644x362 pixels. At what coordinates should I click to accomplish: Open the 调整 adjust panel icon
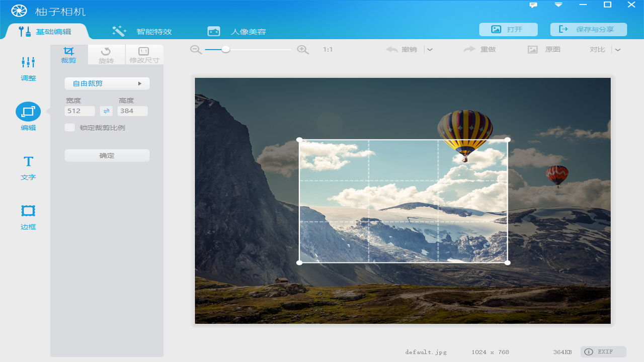pyautogui.click(x=28, y=62)
